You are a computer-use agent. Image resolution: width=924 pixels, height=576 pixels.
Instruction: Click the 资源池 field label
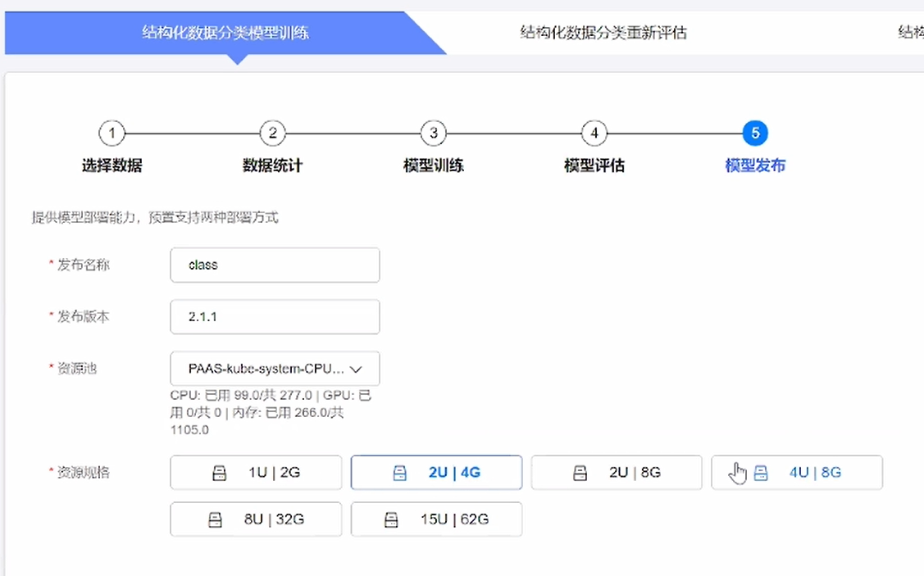coord(76,369)
